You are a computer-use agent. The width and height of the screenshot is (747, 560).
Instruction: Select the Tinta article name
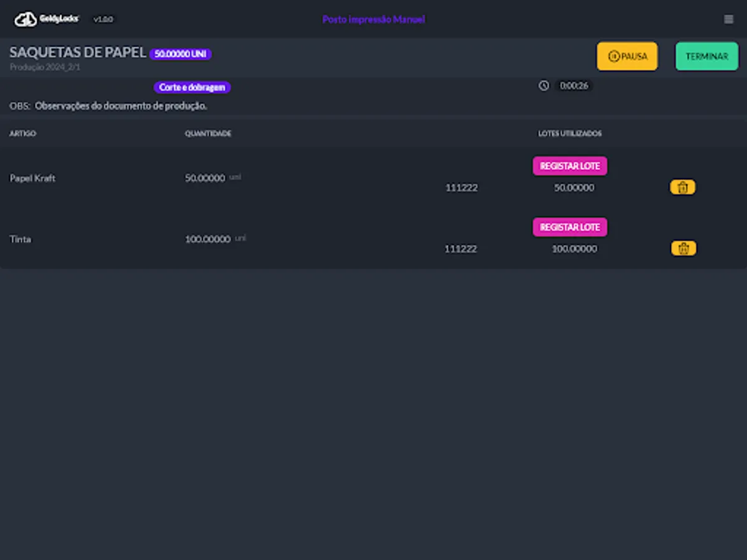click(x=21, y=239)
